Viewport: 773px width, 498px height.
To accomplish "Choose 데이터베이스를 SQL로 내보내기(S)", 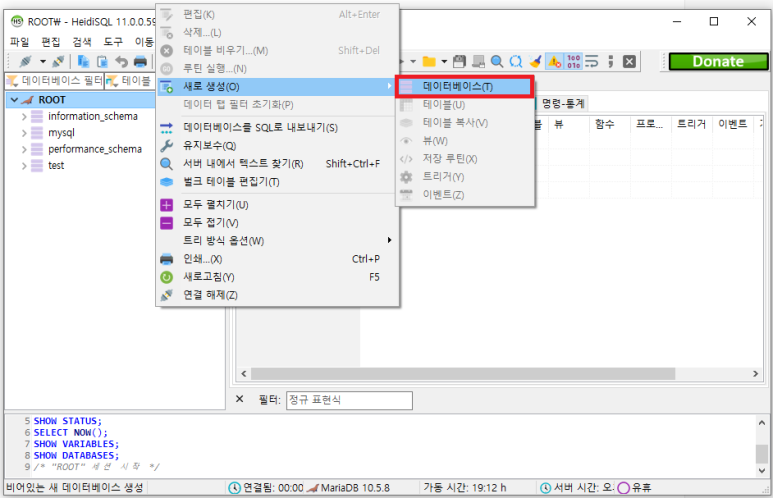I will click(278, 128).
